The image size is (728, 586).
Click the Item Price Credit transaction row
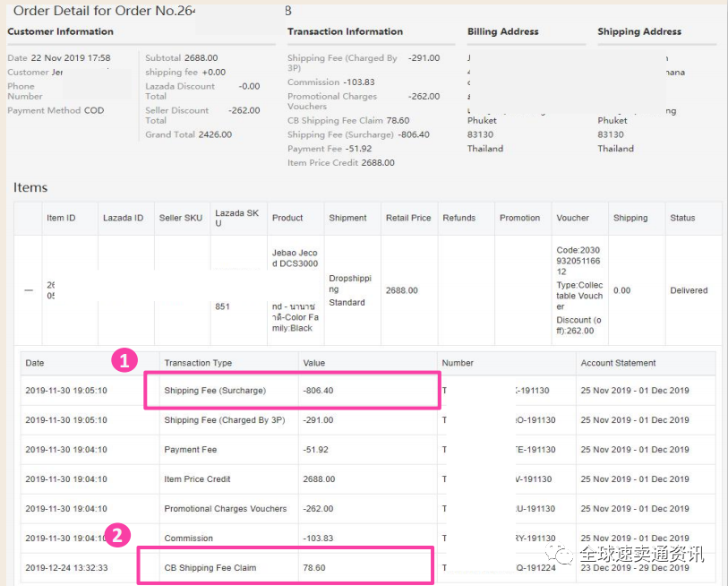coord(197,479)
